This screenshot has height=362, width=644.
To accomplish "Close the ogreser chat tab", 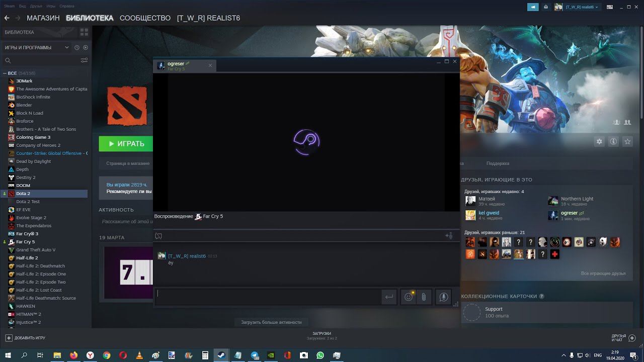I will [x=210, y=65].
